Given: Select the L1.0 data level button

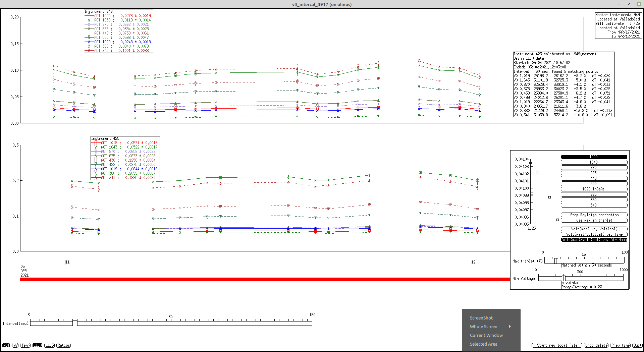Looking at the screenshot, I should (x=37, y=345).
